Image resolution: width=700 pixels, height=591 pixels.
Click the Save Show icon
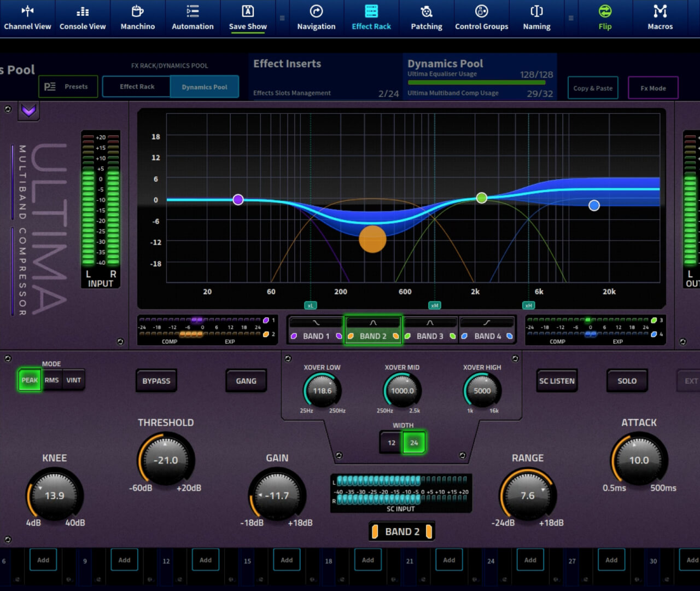[248, 18]
